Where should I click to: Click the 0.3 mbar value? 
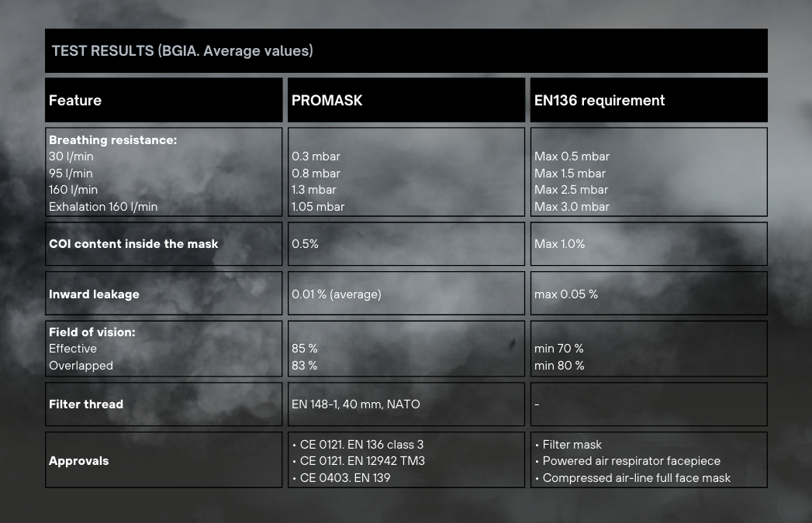(316, 157)
